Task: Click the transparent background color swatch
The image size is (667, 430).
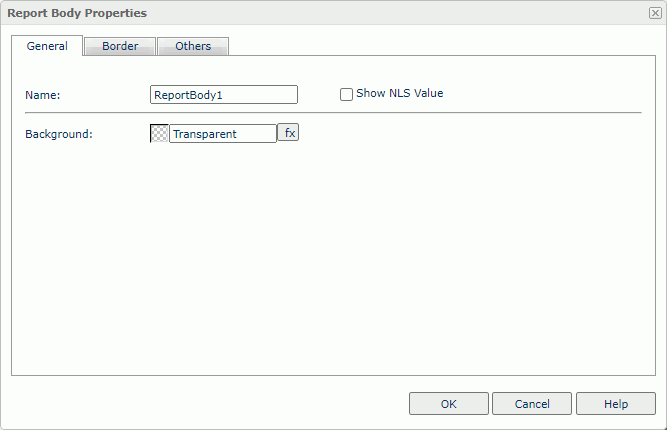Action: click(160, 134)
